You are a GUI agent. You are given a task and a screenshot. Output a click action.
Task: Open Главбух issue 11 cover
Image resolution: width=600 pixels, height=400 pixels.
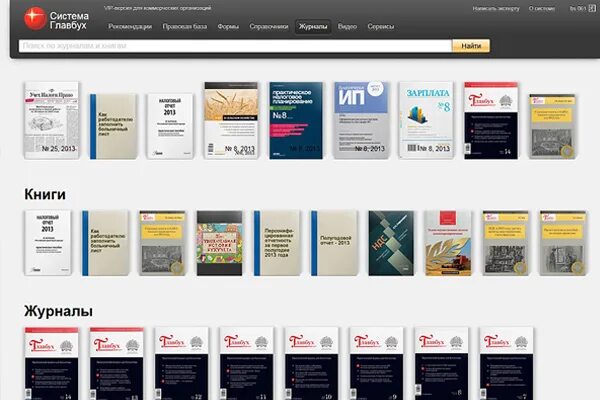coord(247,364)
